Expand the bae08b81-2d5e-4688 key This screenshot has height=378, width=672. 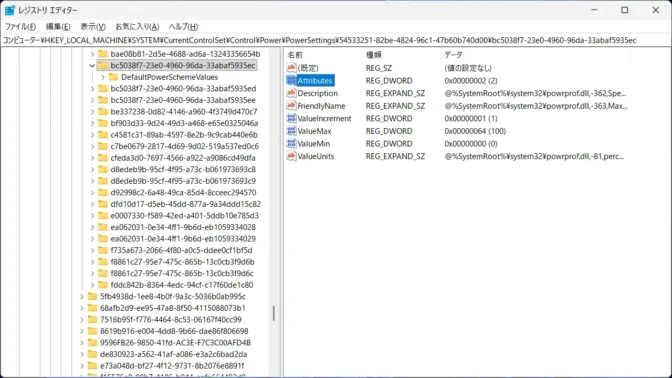pos(92,54)
